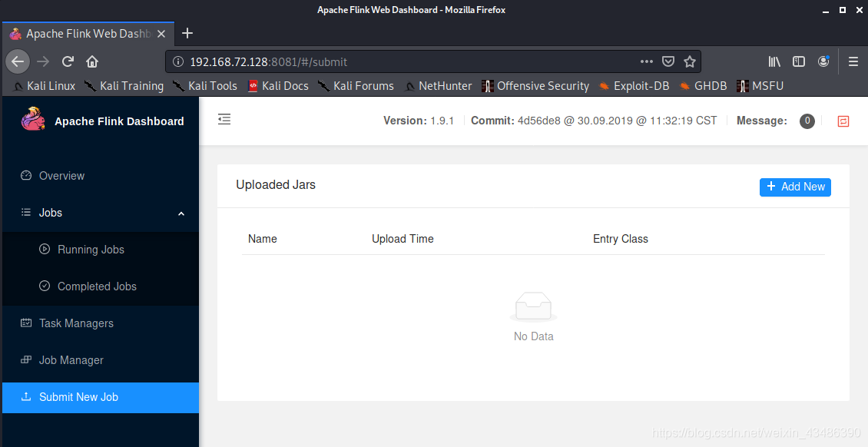
Task: Click the Entry Class column header
Action: click(x=620, y=239)
